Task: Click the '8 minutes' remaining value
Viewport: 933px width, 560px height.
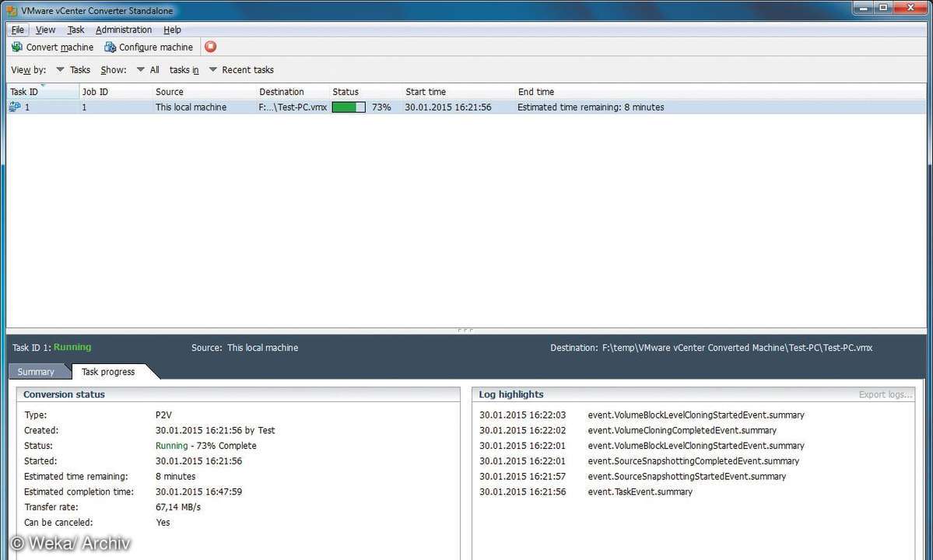Action: coord(176,476)
